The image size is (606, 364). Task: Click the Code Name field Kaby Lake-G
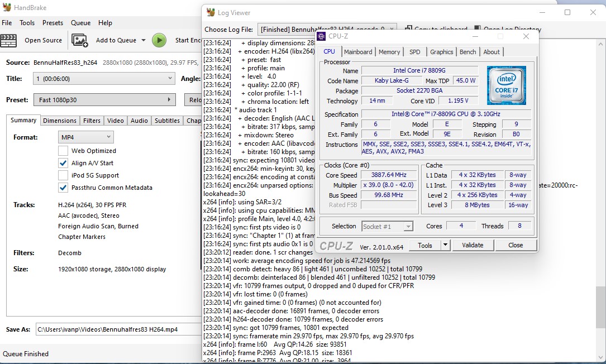tap(392, 80)
